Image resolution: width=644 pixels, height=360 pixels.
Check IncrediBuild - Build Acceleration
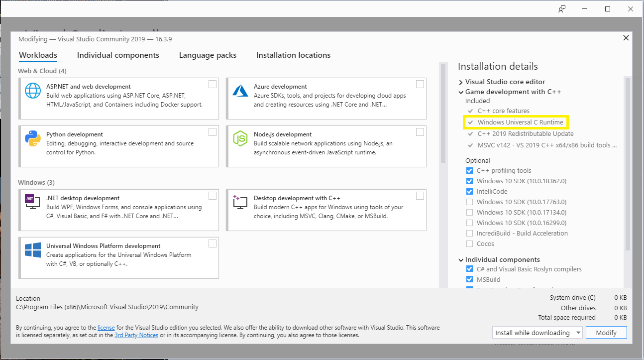(x=469, y=234)
